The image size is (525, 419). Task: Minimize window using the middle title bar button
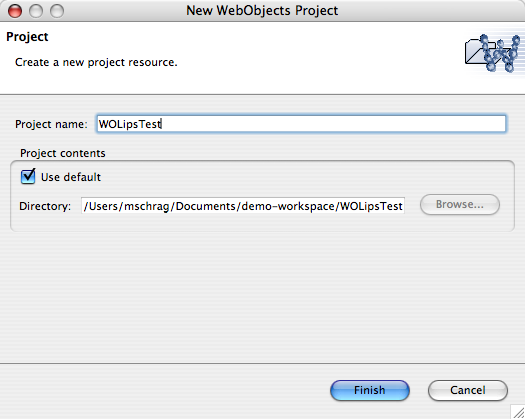36,11
